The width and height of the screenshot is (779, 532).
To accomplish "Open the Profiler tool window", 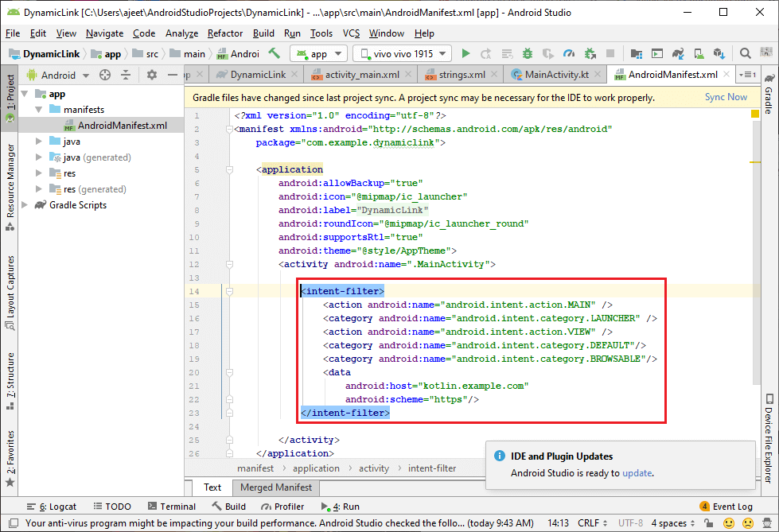I will (282, 507).
